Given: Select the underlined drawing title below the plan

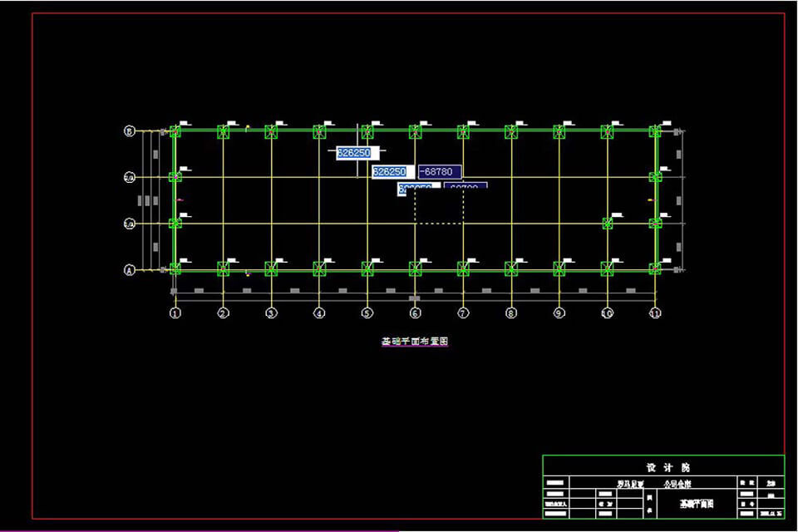Looking at the screenshot, I should [x=415, y=341].
